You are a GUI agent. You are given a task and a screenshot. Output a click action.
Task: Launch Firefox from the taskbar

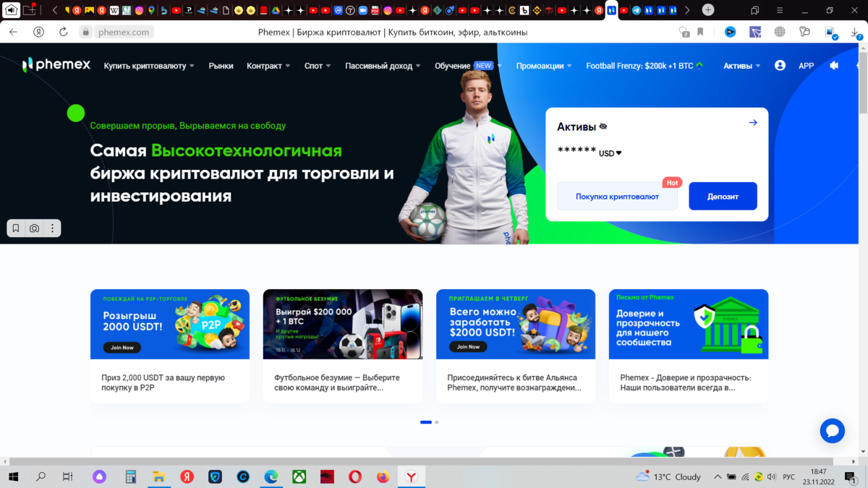(x=383, y=477)
